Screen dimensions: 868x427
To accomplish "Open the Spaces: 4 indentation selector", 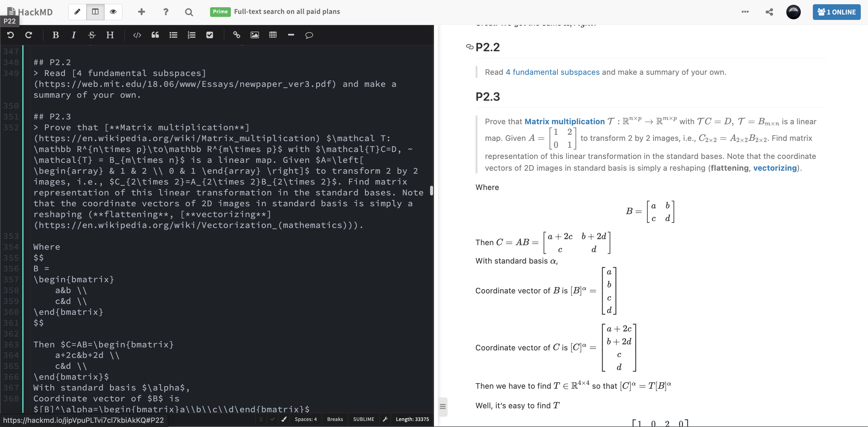I will click(306, 419).
